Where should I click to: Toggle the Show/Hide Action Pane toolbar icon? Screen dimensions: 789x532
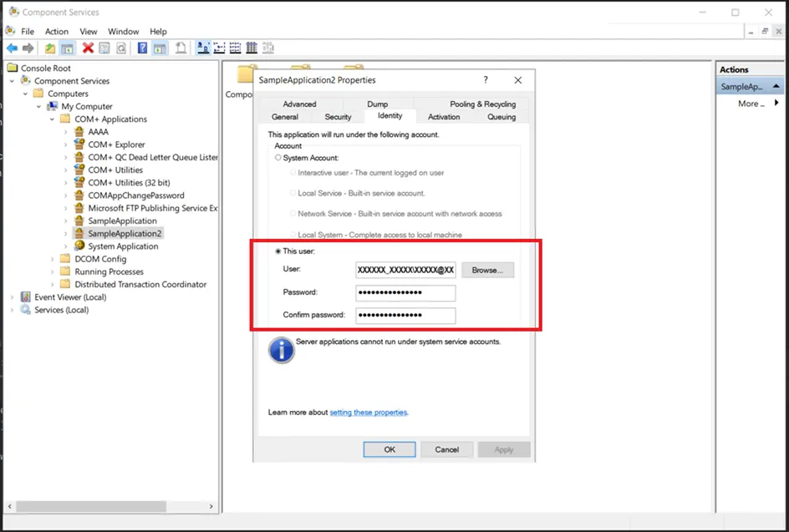(x=160, y=48)
